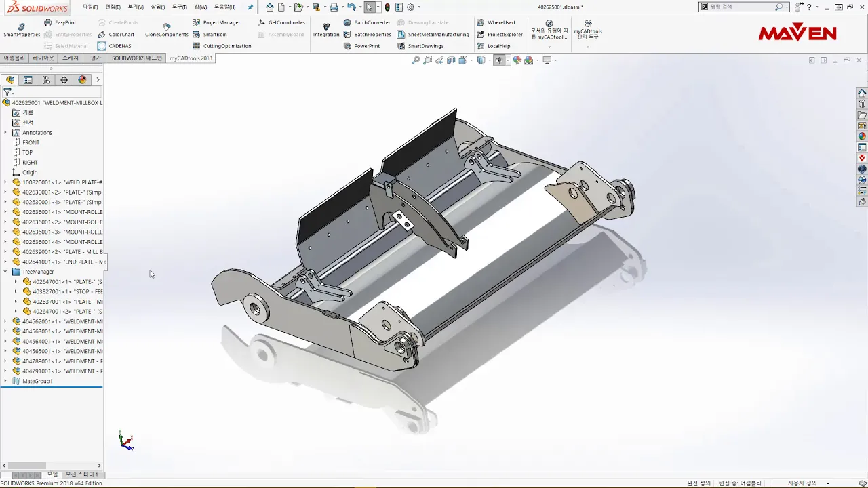The image size is (868, 488).
Task: Open SheetMetalManufacturing
Action: [x=433, y=34]
